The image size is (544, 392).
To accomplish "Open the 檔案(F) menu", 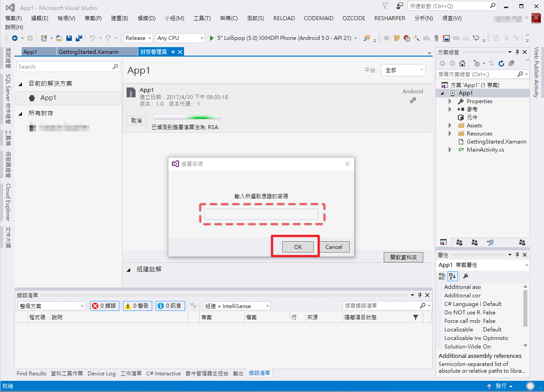I will tap(13, 18).
